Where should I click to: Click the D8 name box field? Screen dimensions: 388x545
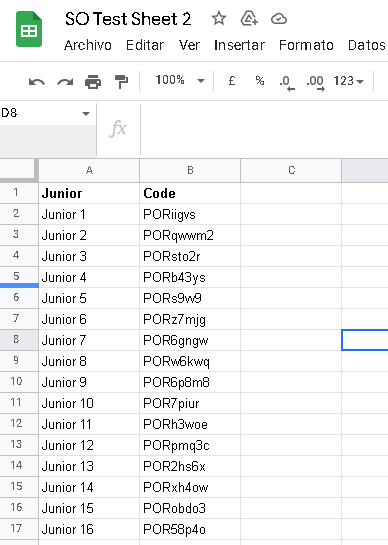(x=40, y=113)
